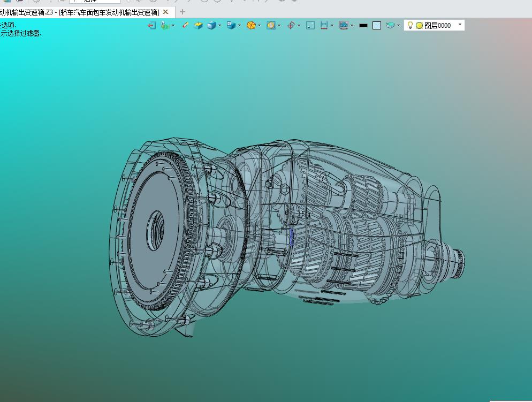The height and width of the screenshot is (402, 532).
Task: Expand the dropdown arrow beside the blue shaded cube
Action: pyautogui.click(x=219, y=25)
